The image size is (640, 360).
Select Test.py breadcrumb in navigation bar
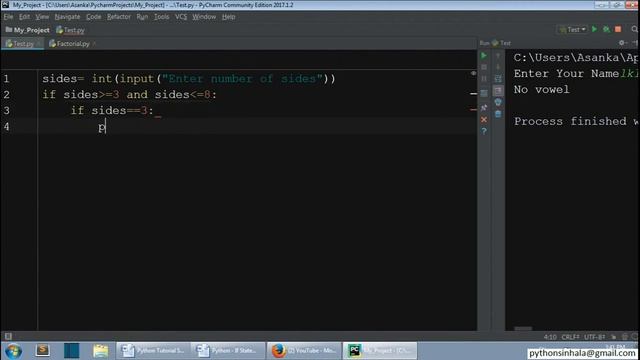70,30
